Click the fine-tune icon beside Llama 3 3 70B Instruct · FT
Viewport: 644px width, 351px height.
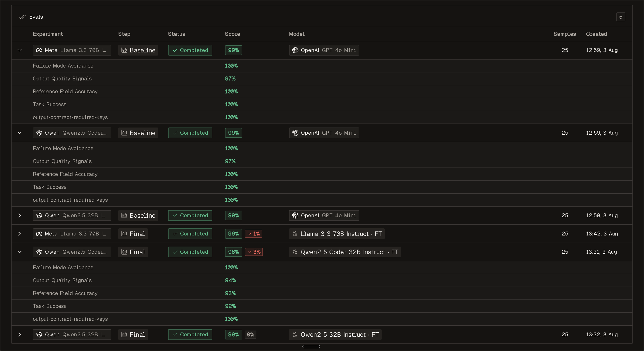295,234
